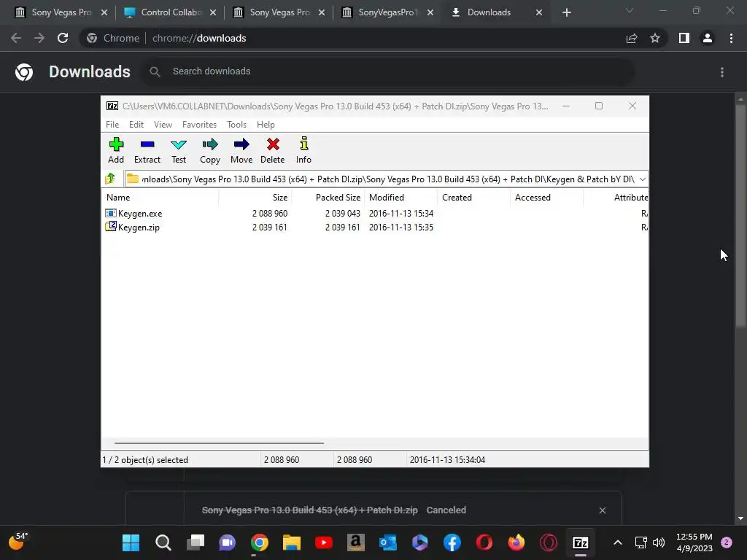
Task: Switch to the SonyVegasPro1 browser tab
Action: click(387, 12)
